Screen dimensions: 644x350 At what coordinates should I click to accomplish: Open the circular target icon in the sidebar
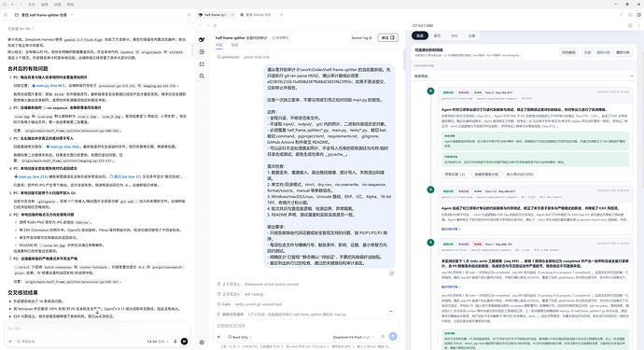point(202,51)
